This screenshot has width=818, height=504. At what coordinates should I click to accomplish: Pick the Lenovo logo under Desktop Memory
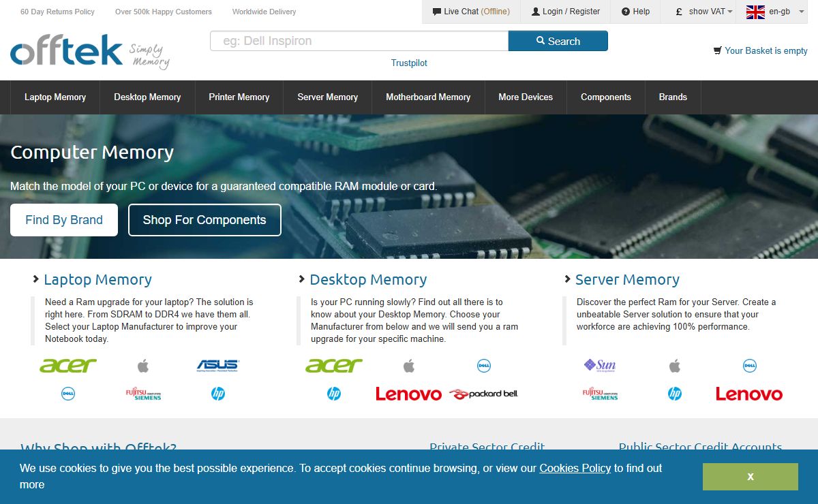(x=409, y=394)
